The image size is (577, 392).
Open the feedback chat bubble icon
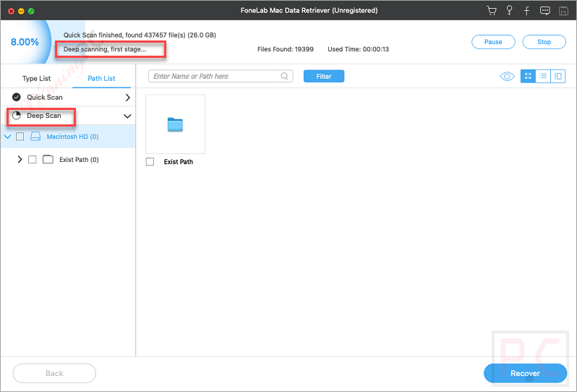pyautogui.click(x=545, y=11)
